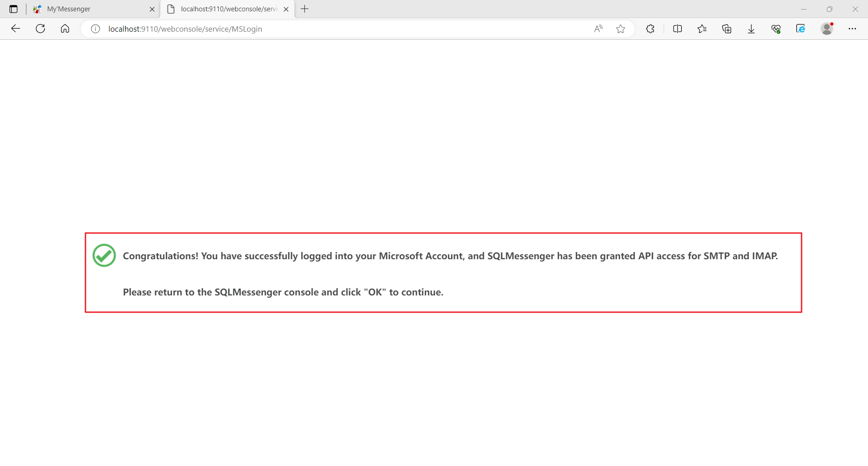Open Settings and more menu

tap(852, 29)
